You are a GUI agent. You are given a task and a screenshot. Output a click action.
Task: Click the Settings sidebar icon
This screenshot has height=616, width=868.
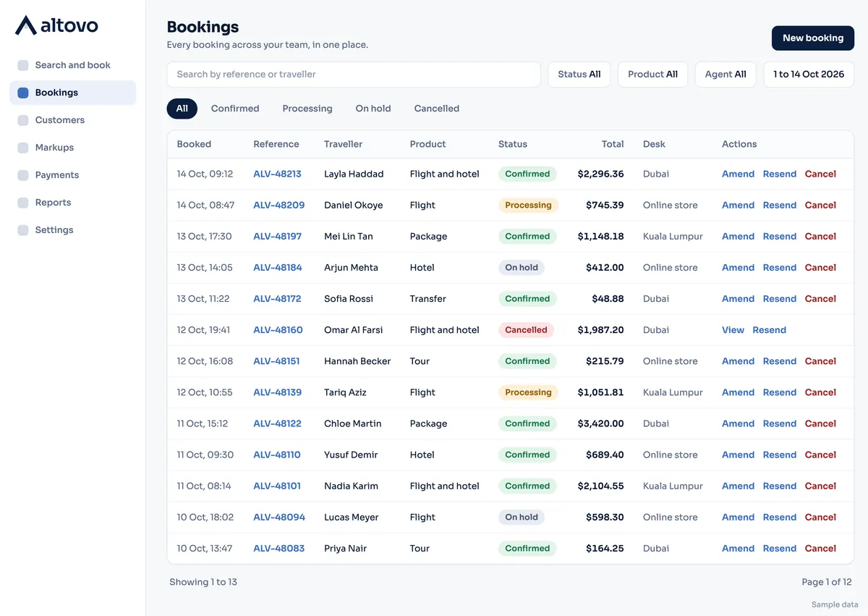click(23, 230)
